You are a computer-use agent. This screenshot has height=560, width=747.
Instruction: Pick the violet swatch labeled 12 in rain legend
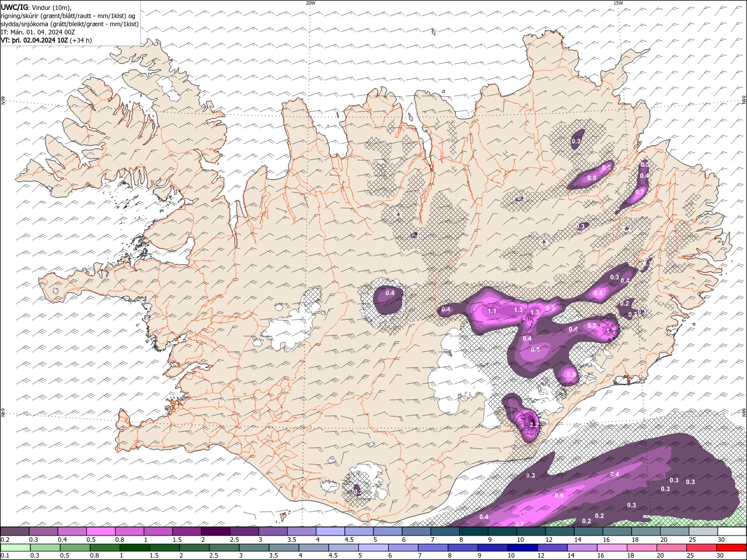551,548
